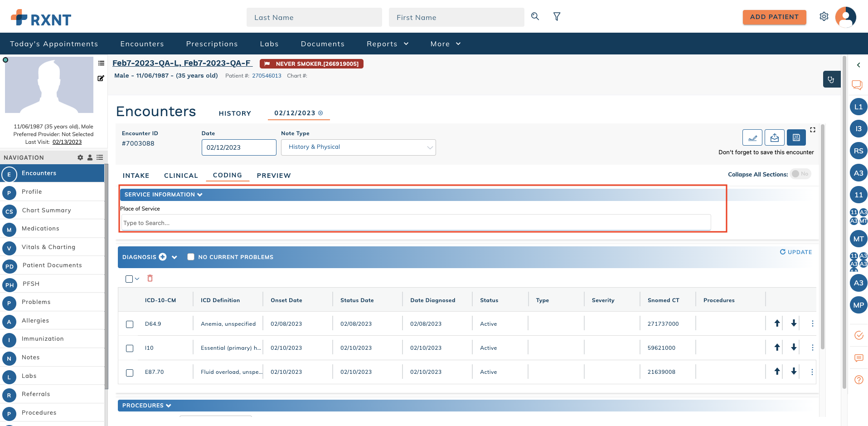This screenshot has height=426, width=868.
Task: Click the save encounter disk icon
Action: point(796,137)
